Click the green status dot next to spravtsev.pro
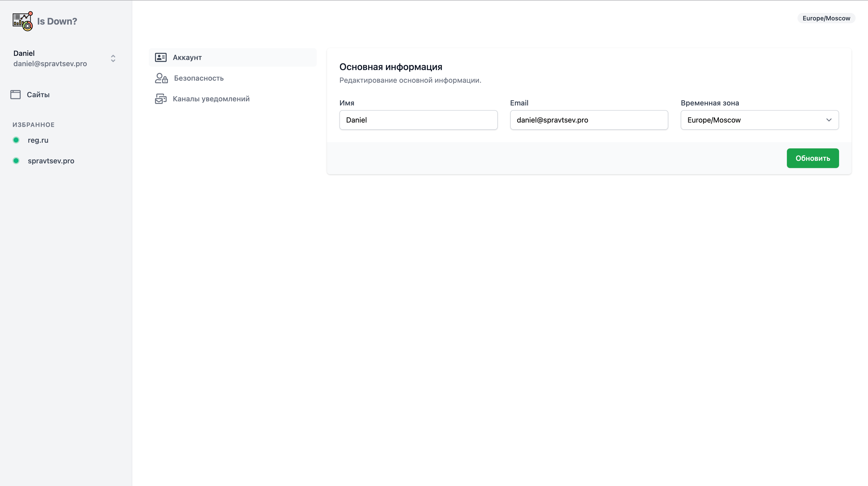The width and height of the screenshot is (868, 486). point(16,161)
